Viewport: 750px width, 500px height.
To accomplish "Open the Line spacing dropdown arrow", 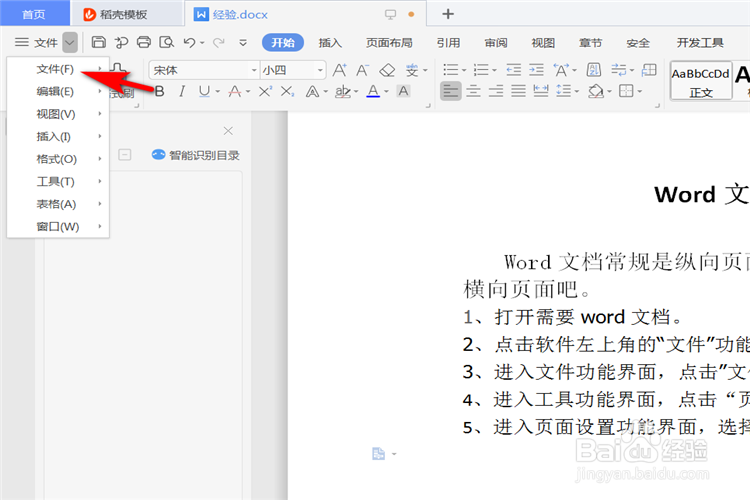I will click(x=577, y=91).
